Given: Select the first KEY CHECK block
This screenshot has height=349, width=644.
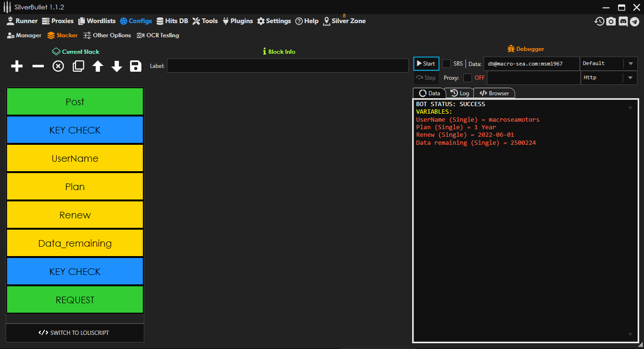Looking at the screenshot, I should tap(75, 130).
